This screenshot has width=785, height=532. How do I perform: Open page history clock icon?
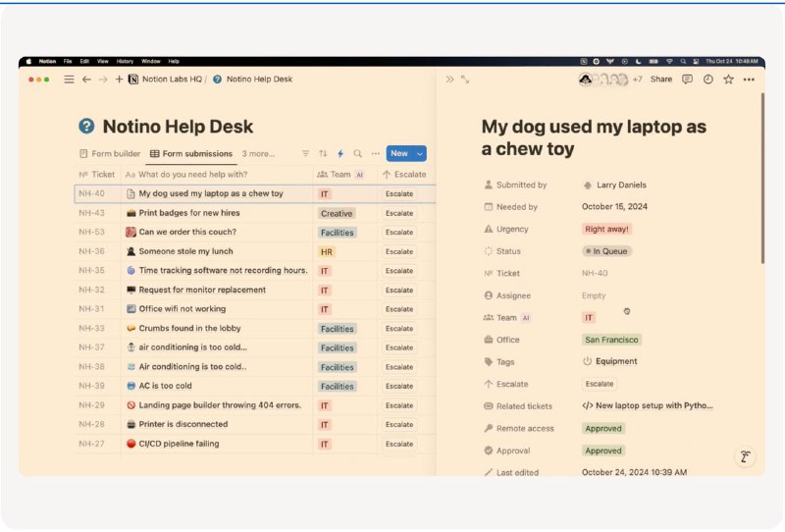(707, 80)
